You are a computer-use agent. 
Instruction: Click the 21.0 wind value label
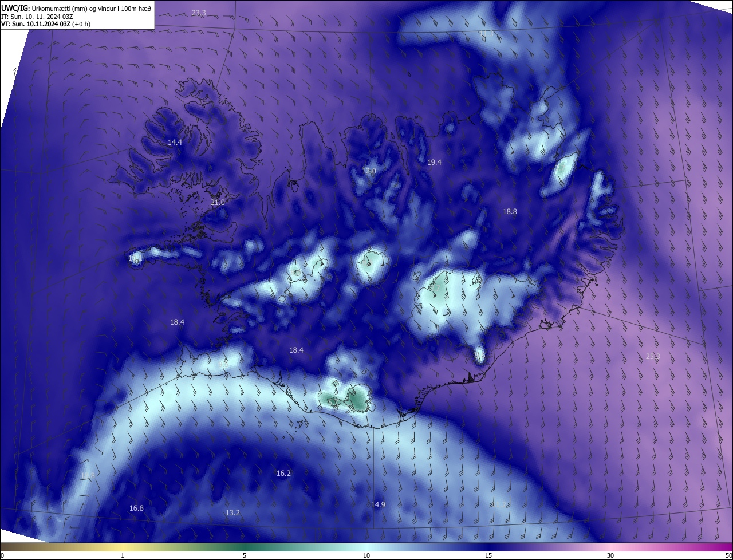coord(218,203)
